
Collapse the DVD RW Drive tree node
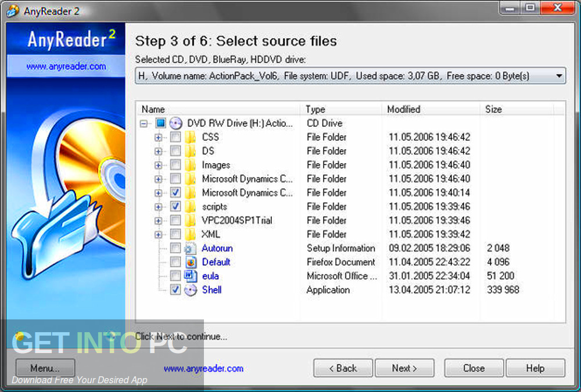tap(144, 124)
